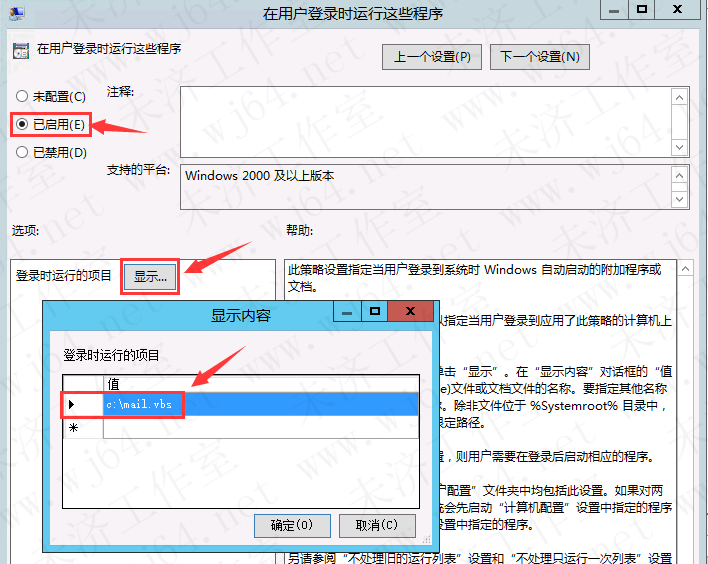Image resolution: width=708 pixels, height=564 pixels.
Task: Minimize the main policy window
Action: click(x=614, y=9)
